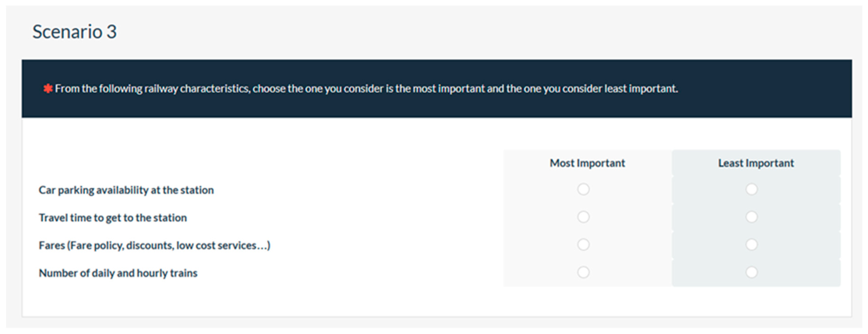Viewport: 868px width, 334px height.
Task: Pick Most Important for Number of daily trains
Action: click(583, 272)
